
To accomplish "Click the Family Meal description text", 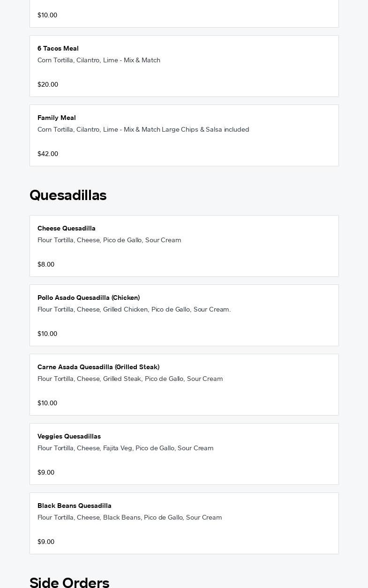I will tap(143, 130).
